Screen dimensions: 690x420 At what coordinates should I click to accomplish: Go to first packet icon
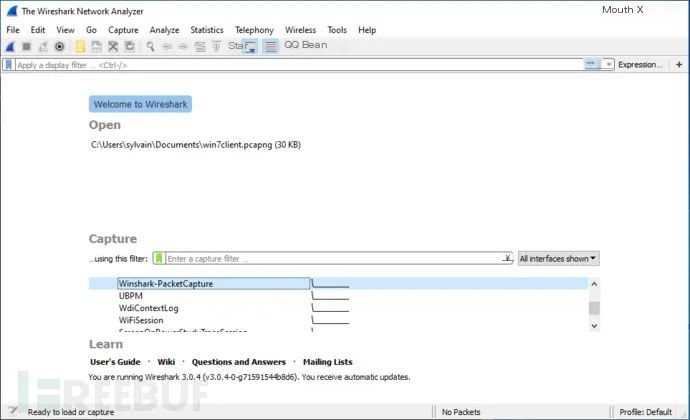click(x=217, y=46)
